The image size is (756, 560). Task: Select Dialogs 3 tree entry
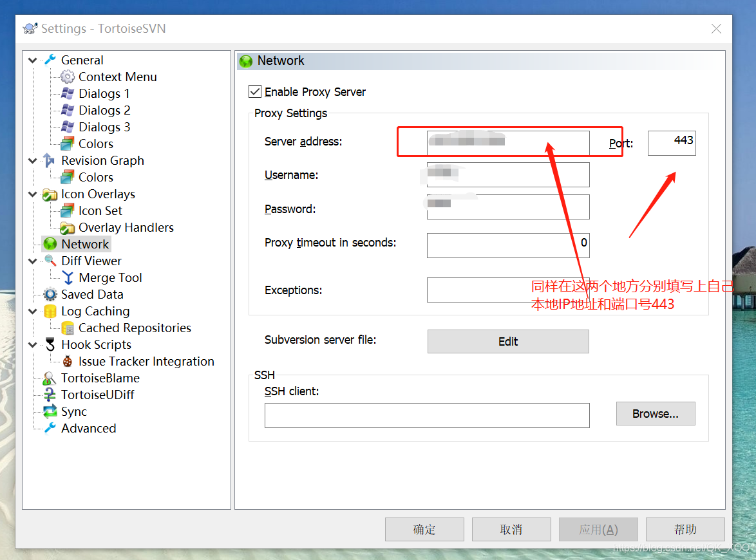coord(104,127)
